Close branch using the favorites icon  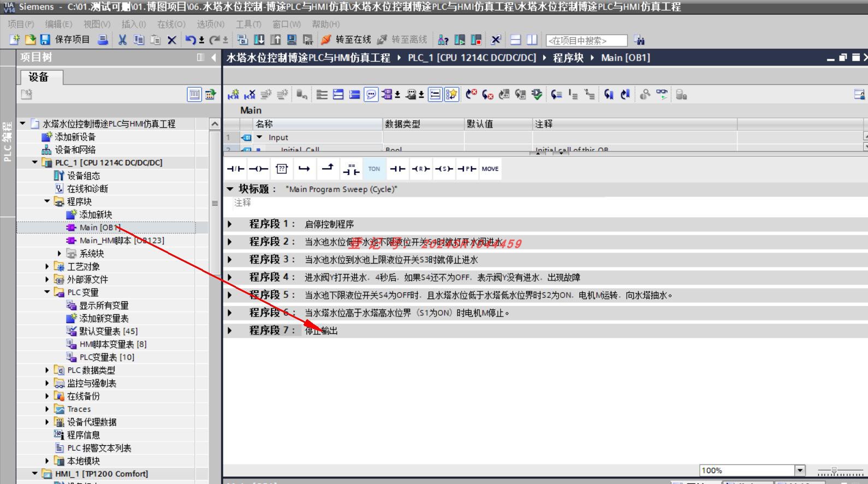coord(328,169)
